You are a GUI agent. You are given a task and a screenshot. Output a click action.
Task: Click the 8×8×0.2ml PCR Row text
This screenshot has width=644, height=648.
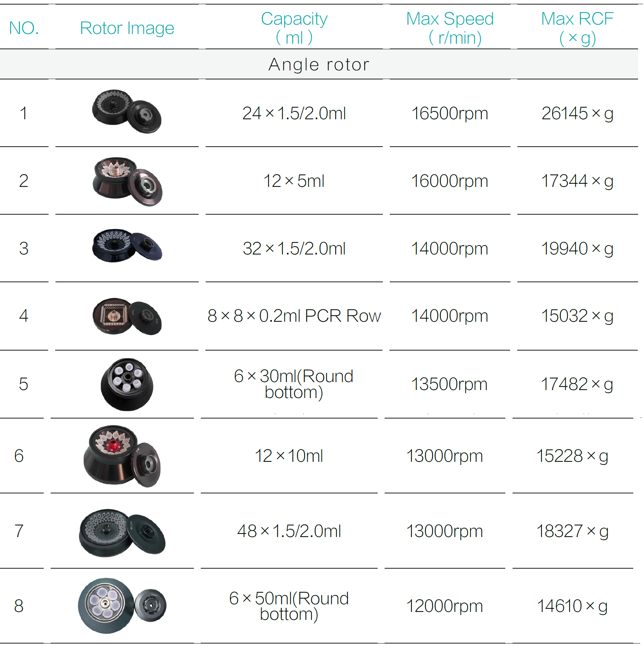point(294,316)
